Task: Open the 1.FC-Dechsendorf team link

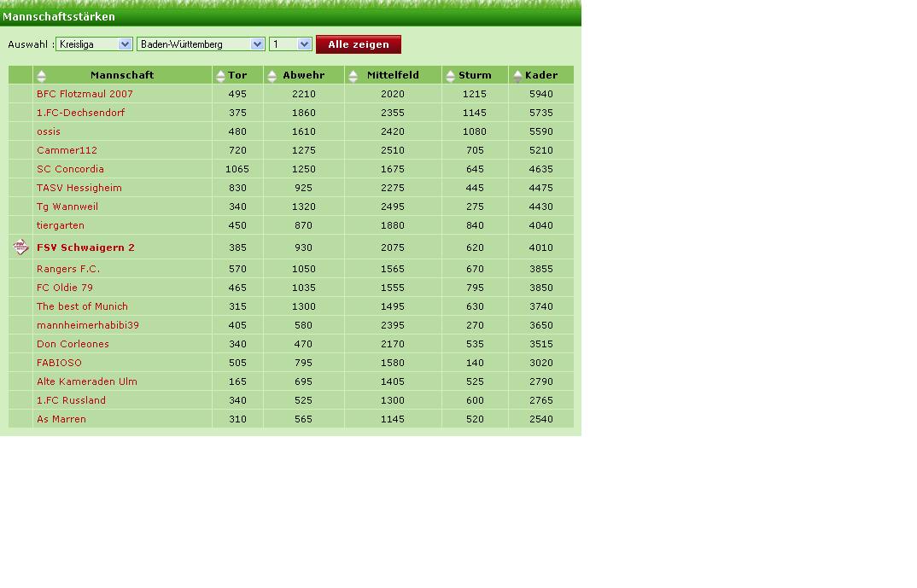Action: (x=80, y=113)
